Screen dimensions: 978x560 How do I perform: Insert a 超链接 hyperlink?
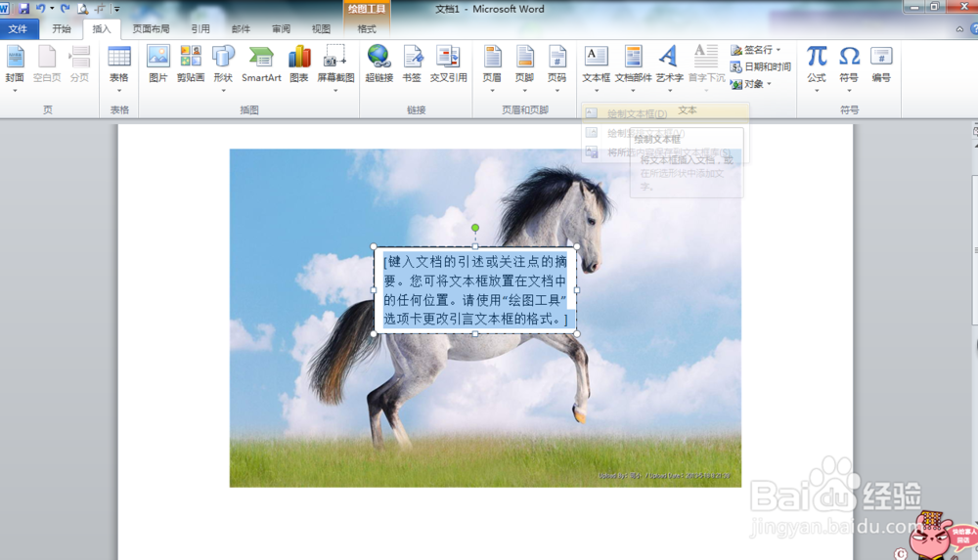pos(378,65)
